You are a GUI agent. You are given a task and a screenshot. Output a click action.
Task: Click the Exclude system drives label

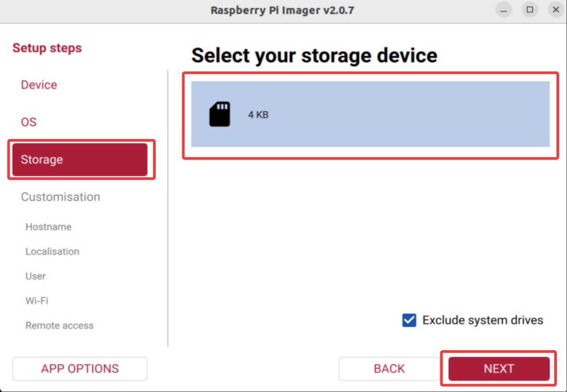pos(483,320)
